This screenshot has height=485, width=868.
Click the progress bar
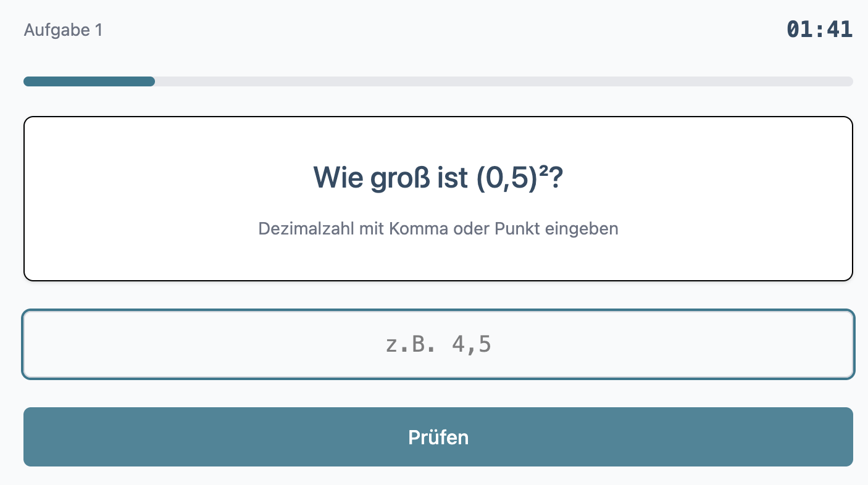[438, 81]
